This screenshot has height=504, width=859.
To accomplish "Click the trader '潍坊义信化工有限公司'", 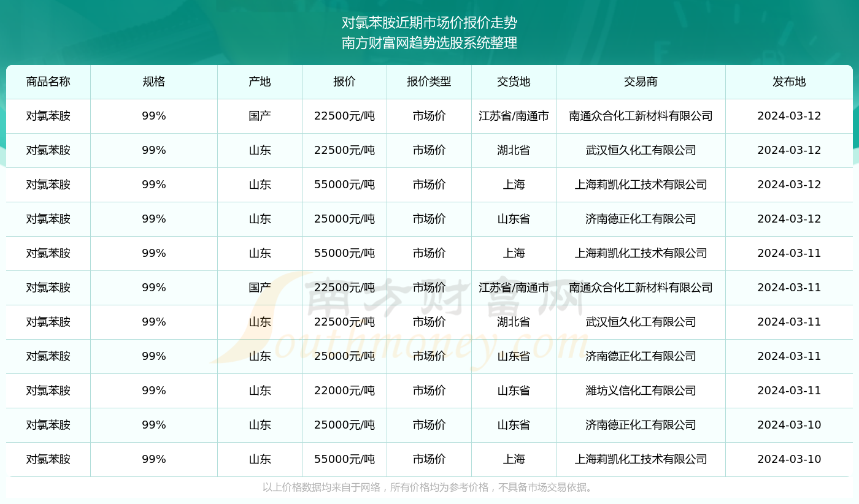I will point(641,391).
